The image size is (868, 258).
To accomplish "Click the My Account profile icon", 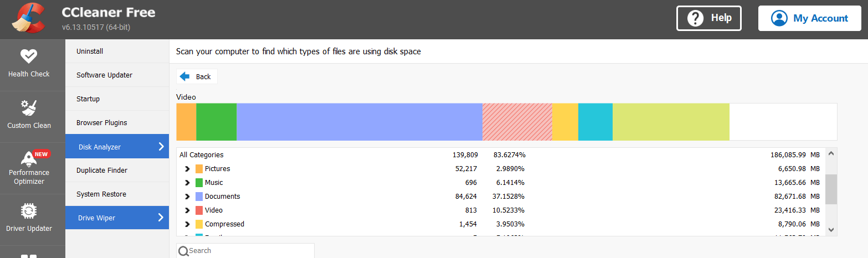I will tap(779, 18).
